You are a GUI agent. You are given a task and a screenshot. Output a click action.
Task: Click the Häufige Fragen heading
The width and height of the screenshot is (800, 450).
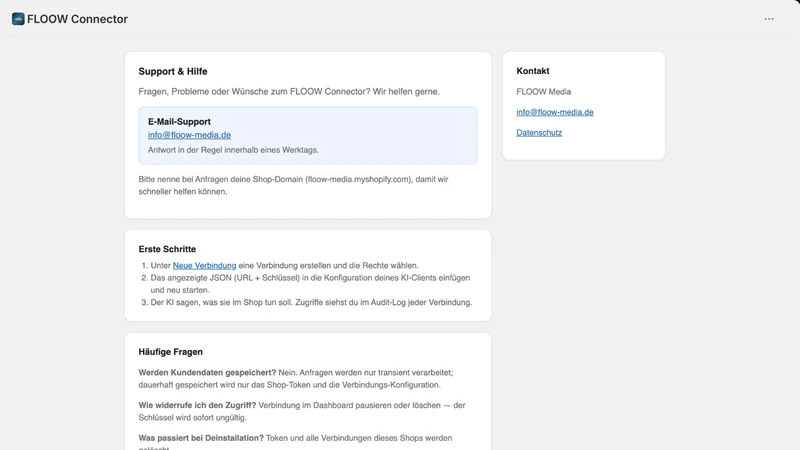170,352
